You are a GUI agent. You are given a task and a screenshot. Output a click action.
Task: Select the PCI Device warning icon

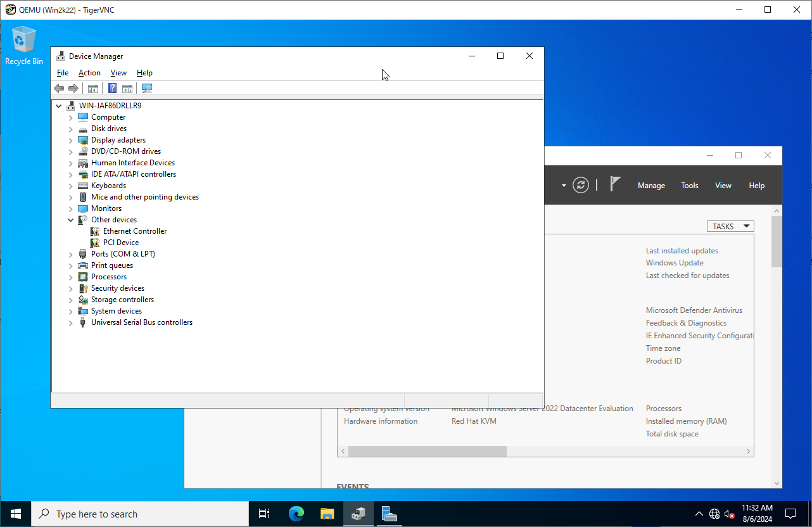[95, 243]
